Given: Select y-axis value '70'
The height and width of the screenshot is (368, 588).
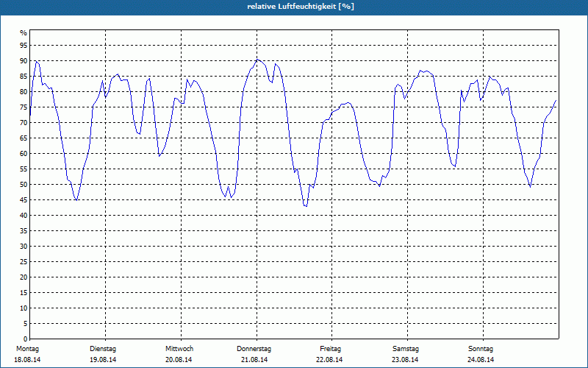Looking at the screenshot, I should click(24, 123).
